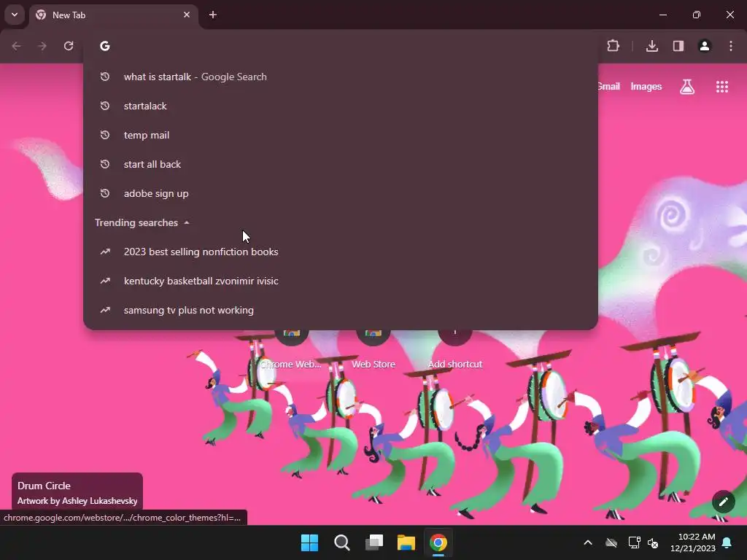The width and height of the screenshot is (747, 560).
Task: Open the notifications bell icon
Action: point(727,542)
